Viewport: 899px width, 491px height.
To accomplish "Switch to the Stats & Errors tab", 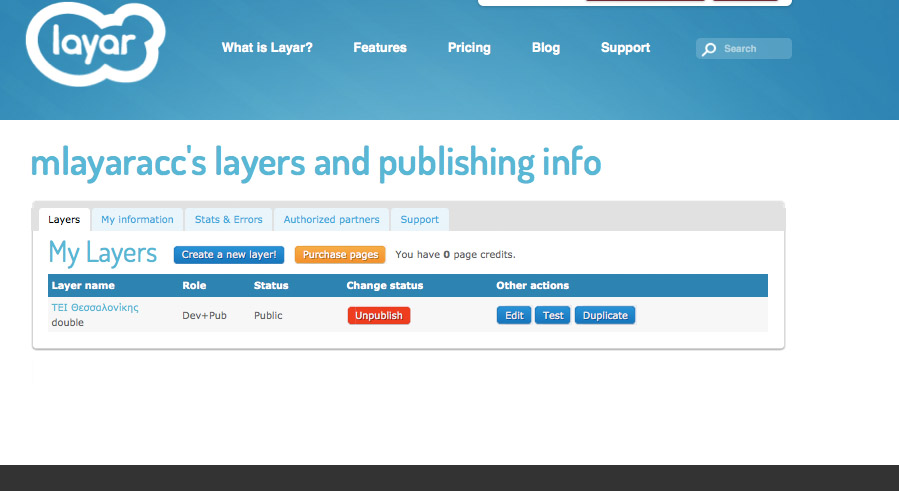I will coord(228,220).
